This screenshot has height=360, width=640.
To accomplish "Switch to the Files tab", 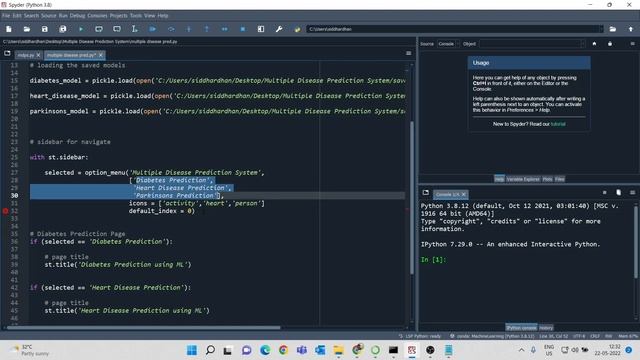I will click(560, 179).
